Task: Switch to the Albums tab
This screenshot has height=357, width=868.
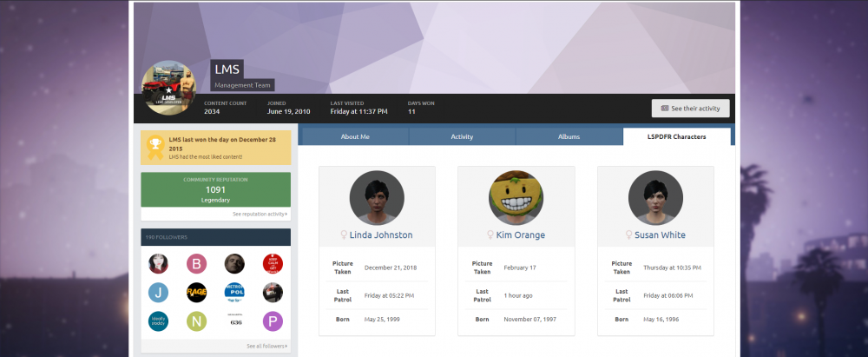Action: (x=569, y=136)
